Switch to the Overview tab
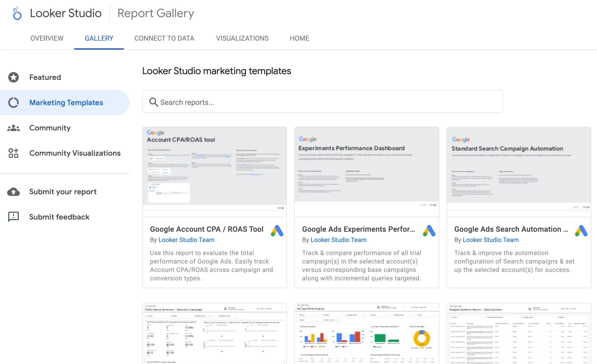This screenshot has height=364, width=597. 47,38
